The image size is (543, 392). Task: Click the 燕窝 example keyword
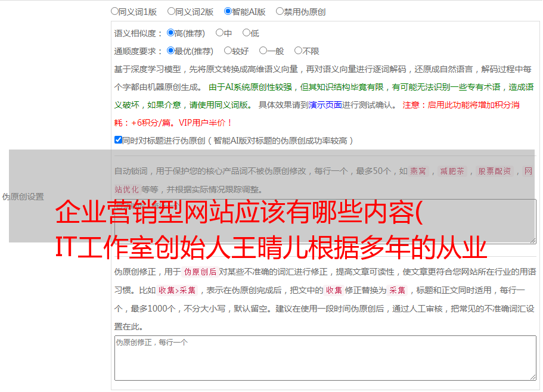pos(418,171)
